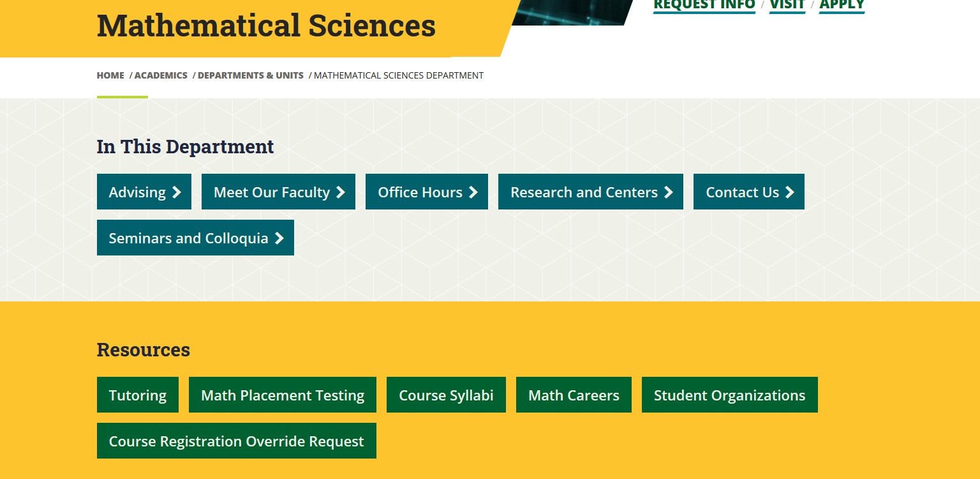
Task: Click the chevron arrow on Seminars and Colloquia
Action: [279, 238]
